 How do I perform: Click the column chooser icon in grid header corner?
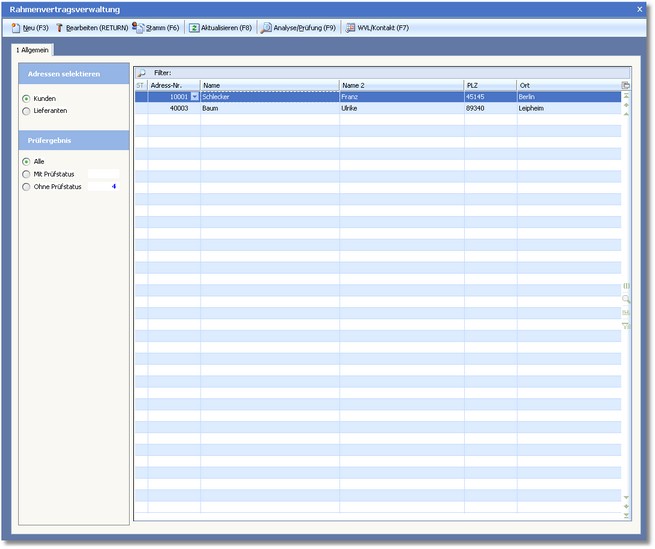click(x=626, y=86)
